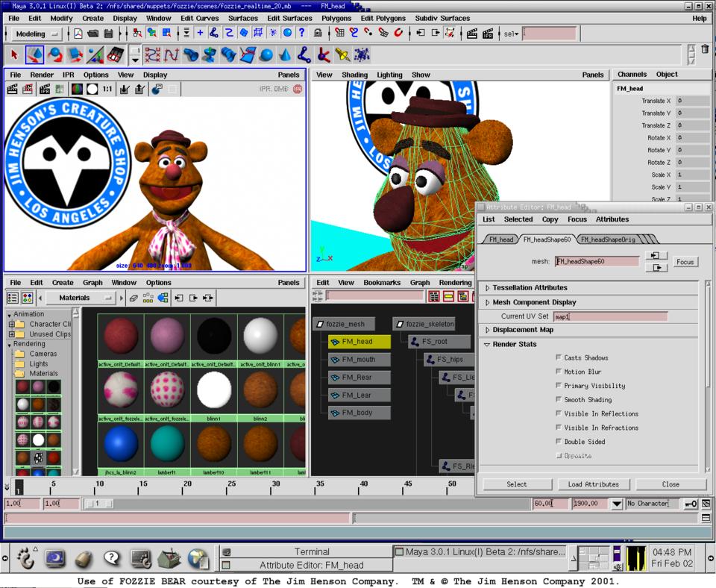The image size is (716, 588).
Task: Click the Focus button in Attribute Editor
Action: (x=685, y=262)
